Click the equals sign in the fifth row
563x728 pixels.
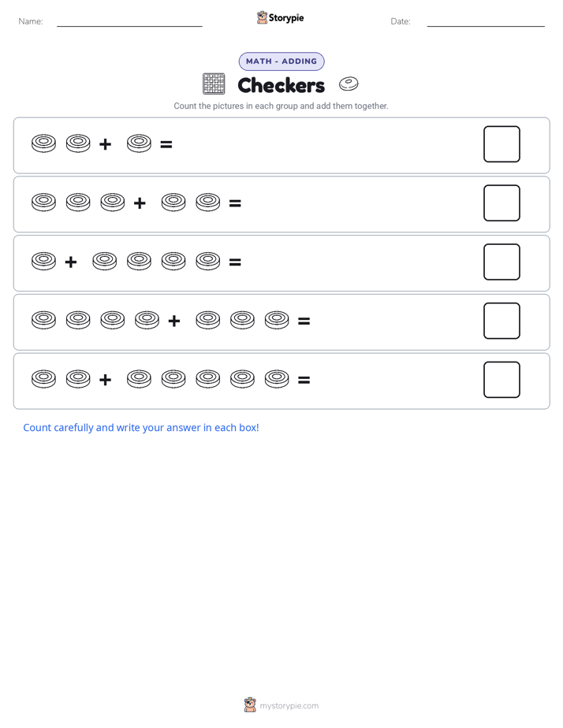point(304,381)
